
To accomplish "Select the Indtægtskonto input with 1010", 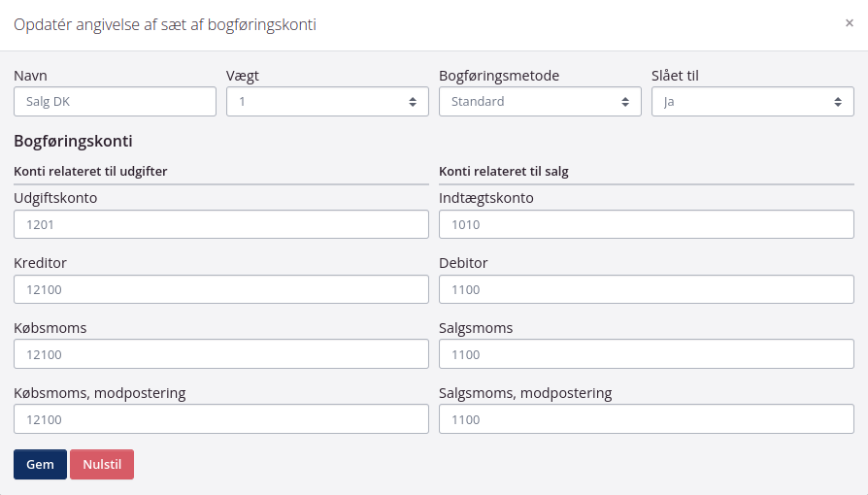I will pos(646,224).
